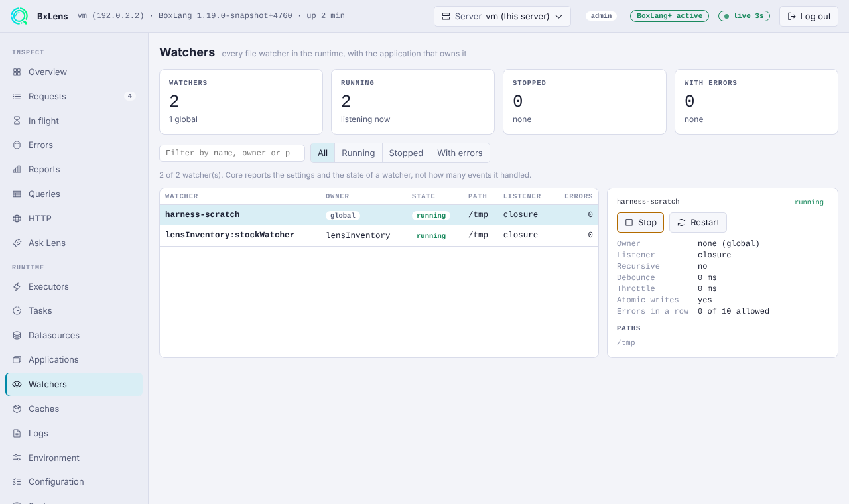Click the Executors lightning icon
This screenshot has width=849, height=504.
tap(17, 286)
